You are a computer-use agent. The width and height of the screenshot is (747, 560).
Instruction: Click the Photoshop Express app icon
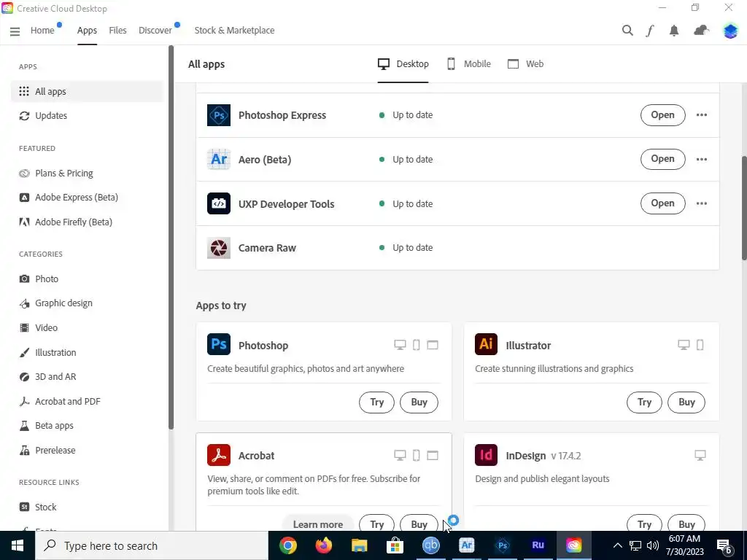pyautogui.click(x=219, y=115)
